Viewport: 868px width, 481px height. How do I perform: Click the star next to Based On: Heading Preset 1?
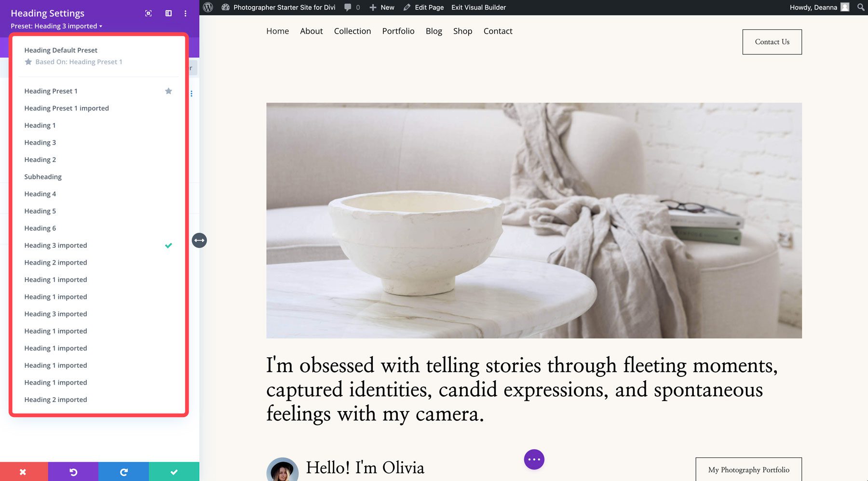click(28, 62)
